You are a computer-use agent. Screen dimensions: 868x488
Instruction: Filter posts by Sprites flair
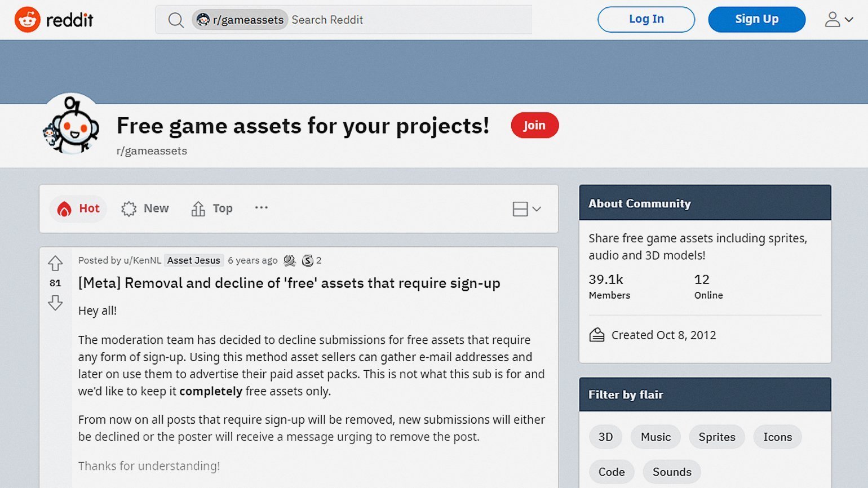click(x=717, y=437)
